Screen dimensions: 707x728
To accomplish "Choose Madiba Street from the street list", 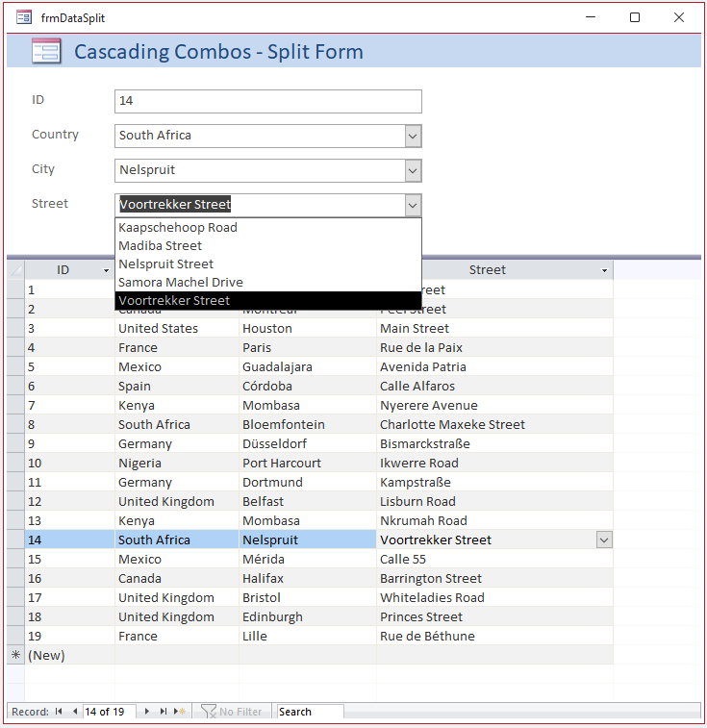I will point(268,245).
